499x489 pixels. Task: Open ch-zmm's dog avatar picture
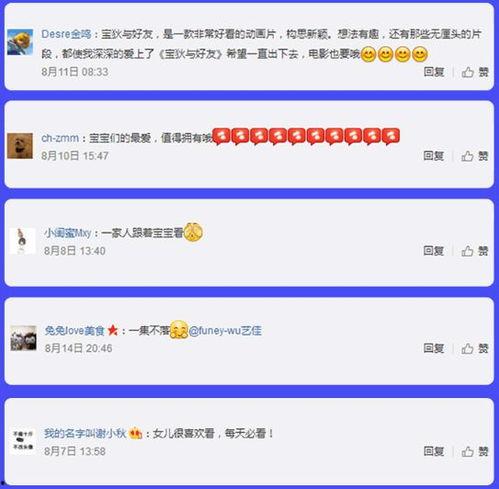pyautogui.click(x=20, y=146)
